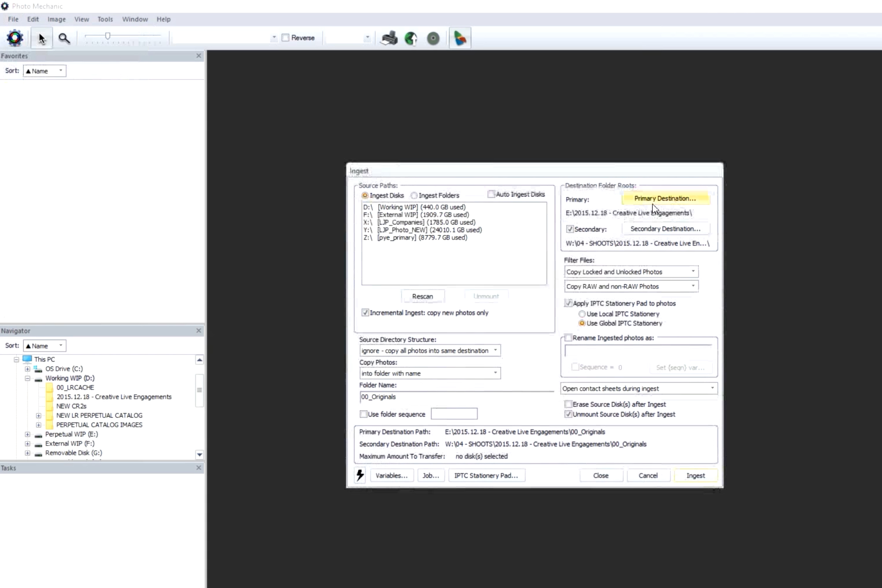Open the View menu
This screenshot has width=882, height=588.
click(x=82, y=19)
